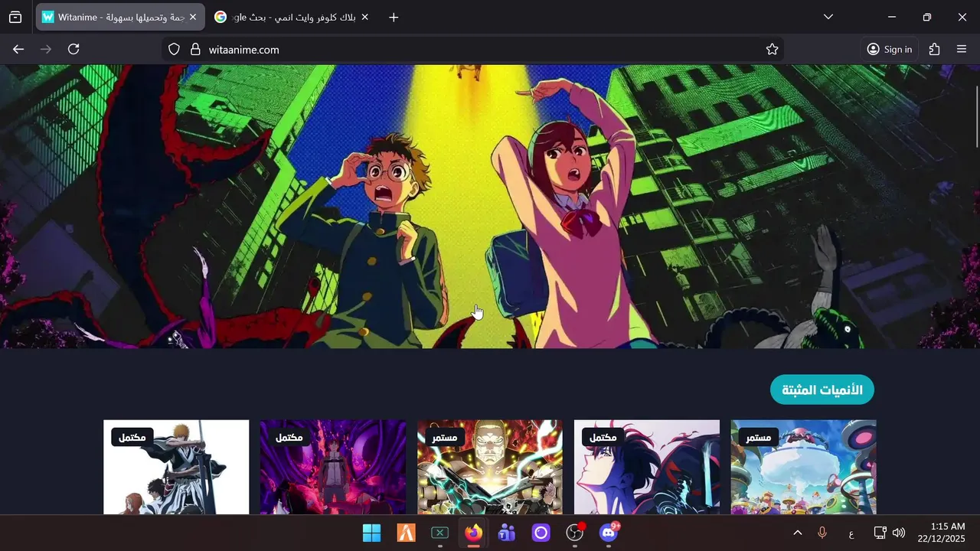Click مكتمل badge on Bleach card
This screenshot has height=551, width=980.
click(132, 437)
